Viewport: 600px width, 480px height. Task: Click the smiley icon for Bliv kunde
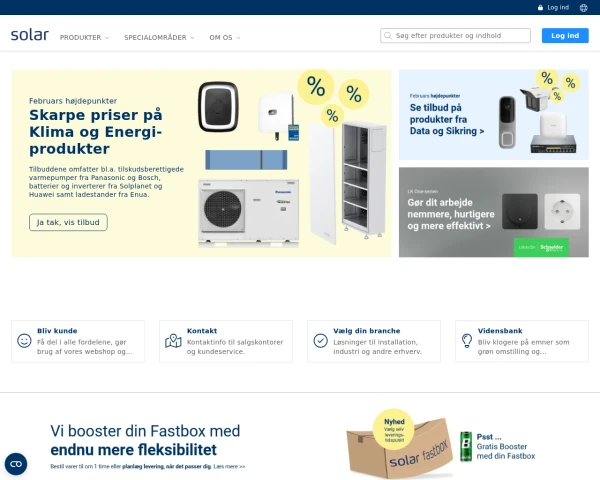(x=24, y=341)
